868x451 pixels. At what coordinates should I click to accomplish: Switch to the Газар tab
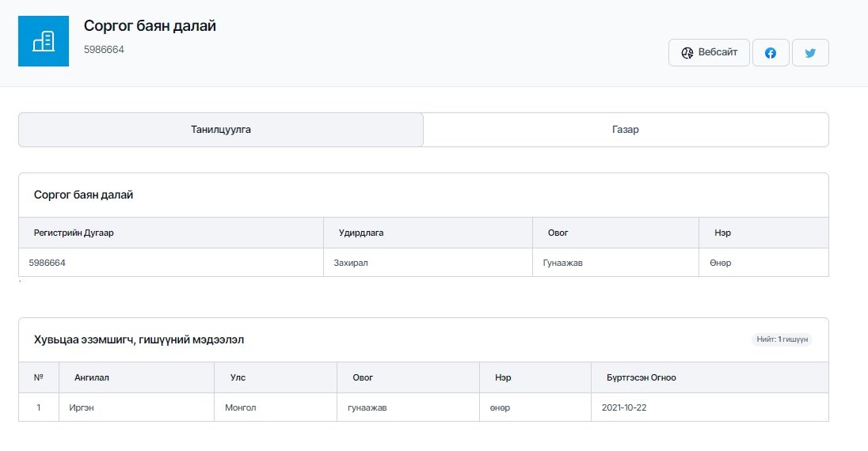626,130
